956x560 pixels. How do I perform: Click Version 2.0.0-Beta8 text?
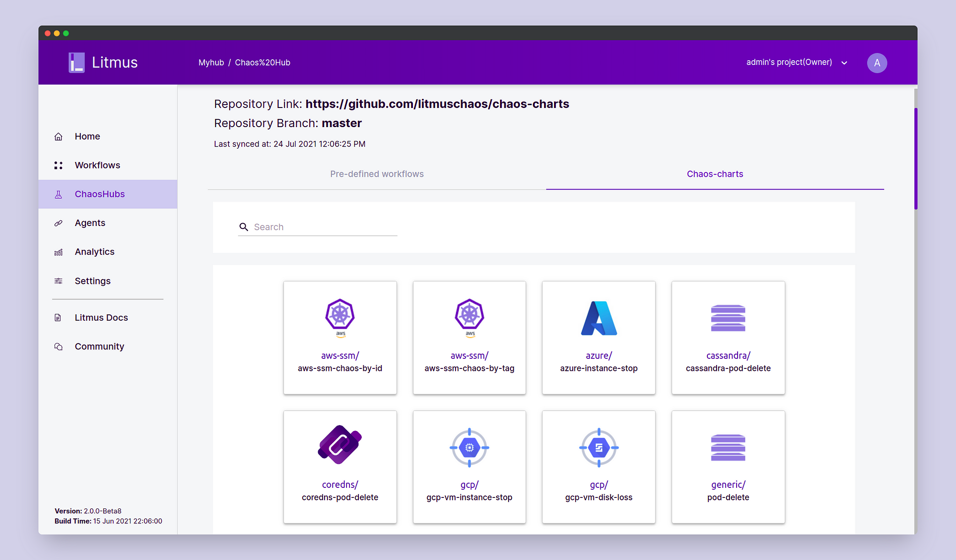click(88, 511)
